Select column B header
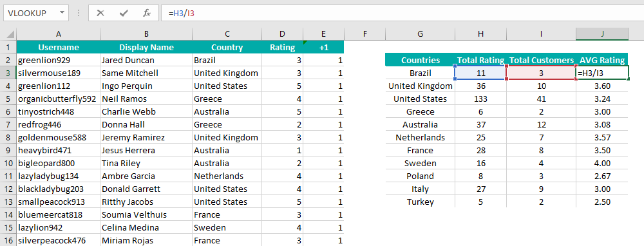The height and width of the screenshot is (246, 644). (x=146, y=34)
